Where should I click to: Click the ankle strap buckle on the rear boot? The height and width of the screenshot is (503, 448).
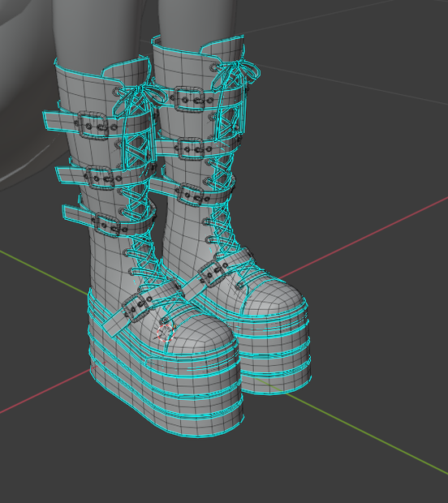[213, 273]
